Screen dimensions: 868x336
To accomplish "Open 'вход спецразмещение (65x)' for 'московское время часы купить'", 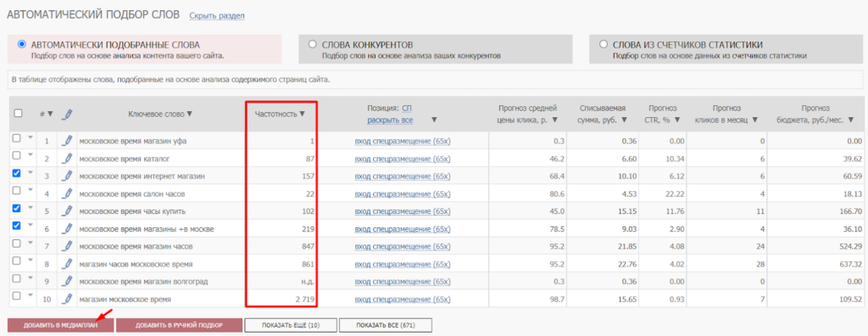I will (403, 211).
